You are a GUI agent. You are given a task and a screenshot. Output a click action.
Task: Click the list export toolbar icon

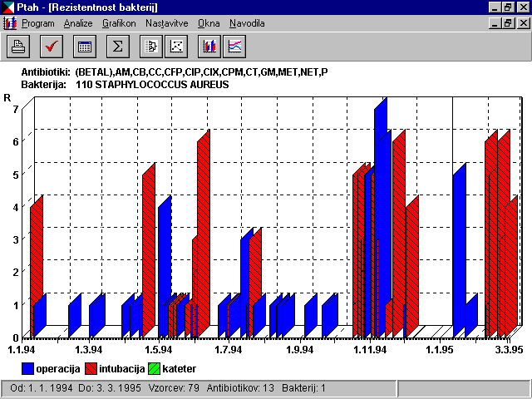[151, 47]
